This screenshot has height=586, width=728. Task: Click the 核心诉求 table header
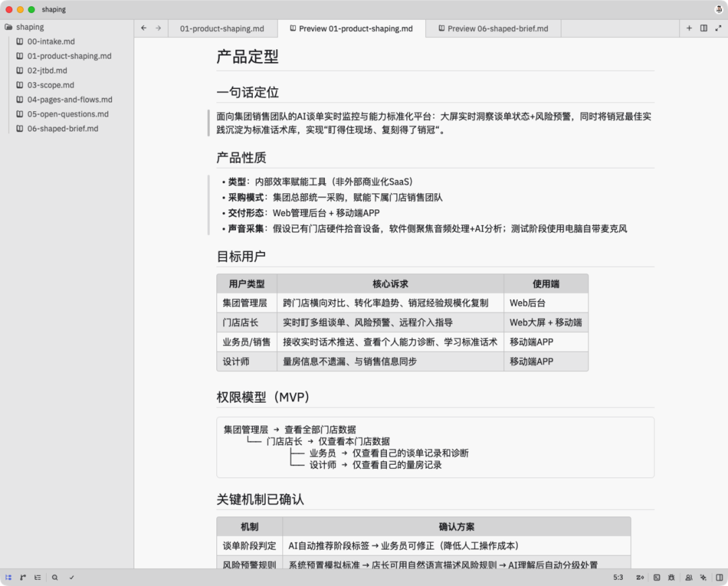click(390, 284)
